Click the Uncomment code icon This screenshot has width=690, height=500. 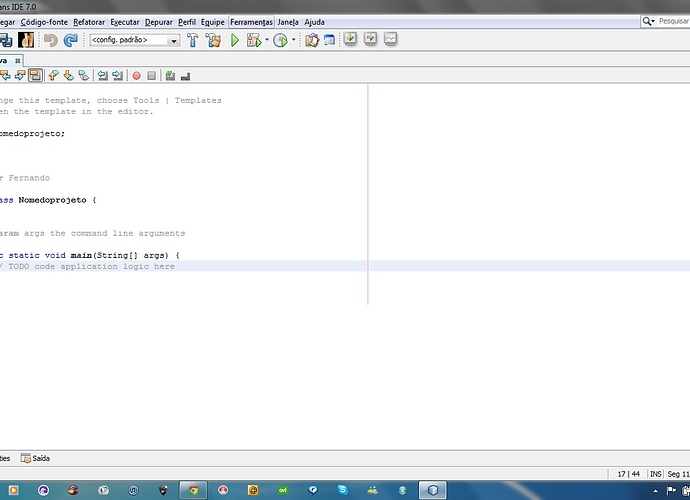click(x=185, y=76)
